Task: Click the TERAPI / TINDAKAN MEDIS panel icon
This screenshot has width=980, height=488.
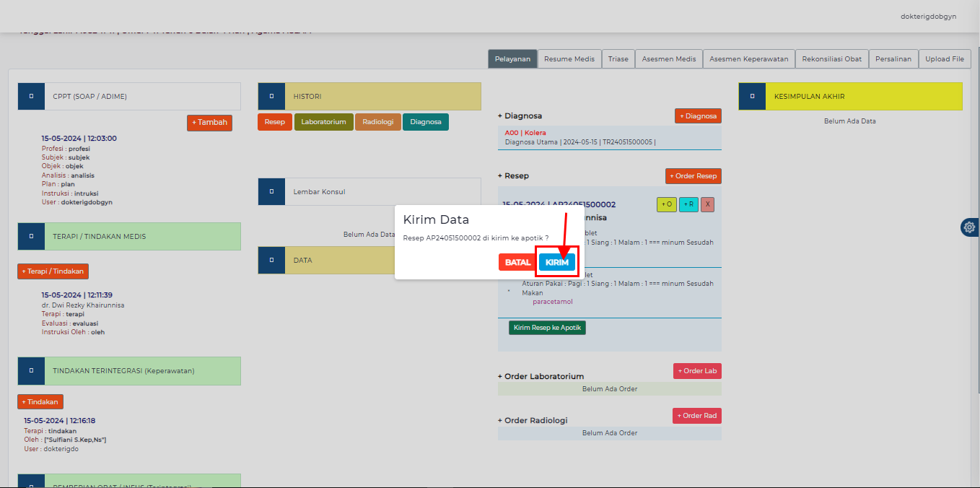Action: click(x=31, y=236)
